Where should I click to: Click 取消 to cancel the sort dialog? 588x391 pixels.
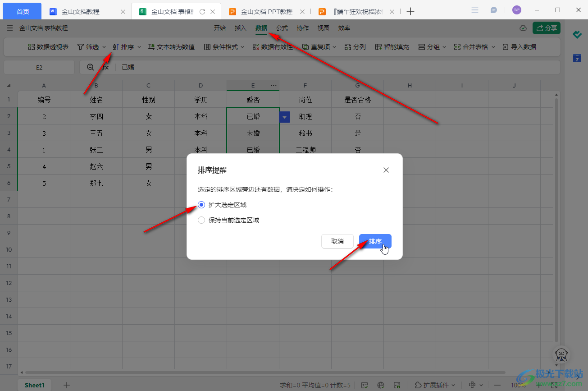point(337,241)
